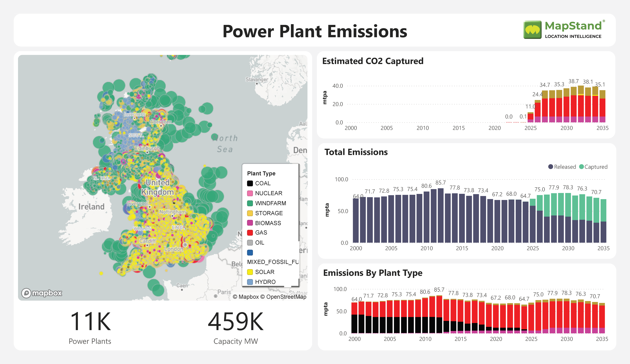Click the COAL legend label
The width and height of the screenshot is (630, 364).
pyautogui.click(x=263, y=183)
